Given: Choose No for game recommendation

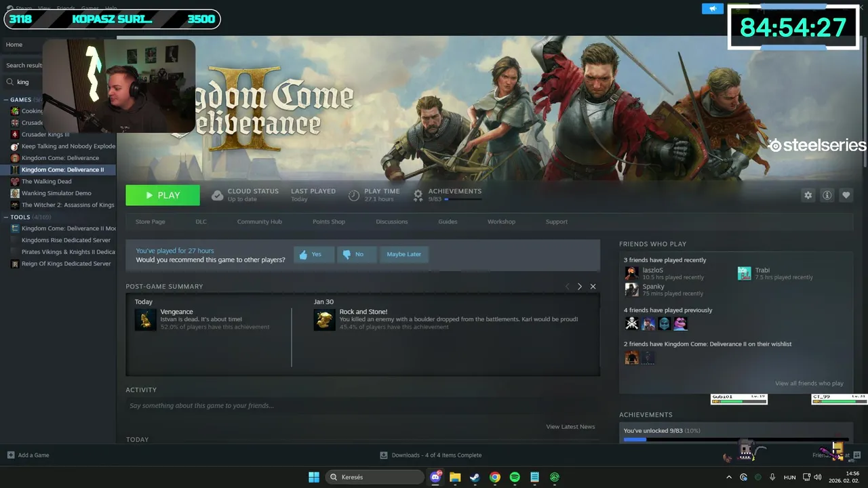Looking at the screenshot, I should click(x=357, y=254).
